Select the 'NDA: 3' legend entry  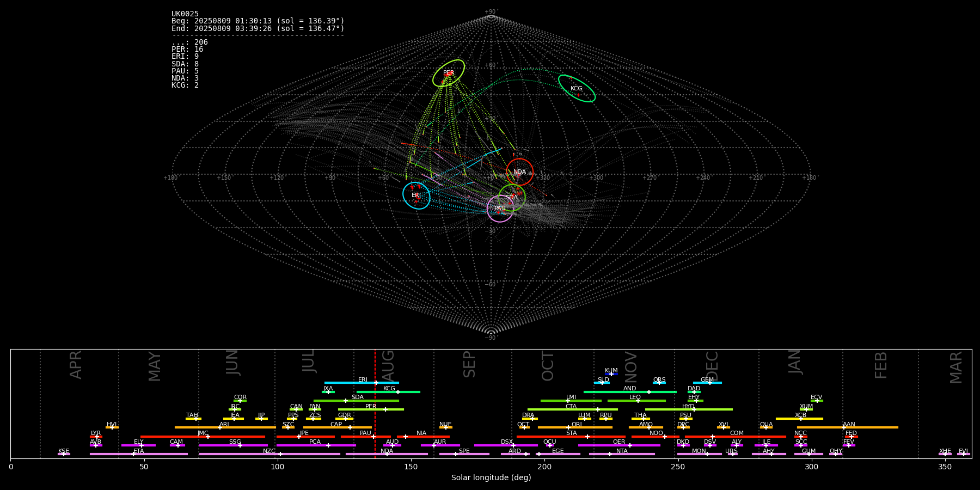[185, 78]
